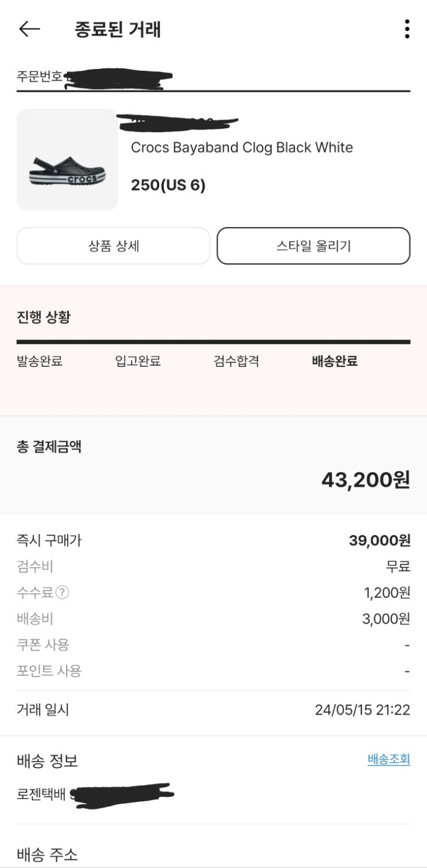This screenshot has height=868, width=427.
Task: Tap the 배송완료 progress step
Action: click(x=334, y=362)
